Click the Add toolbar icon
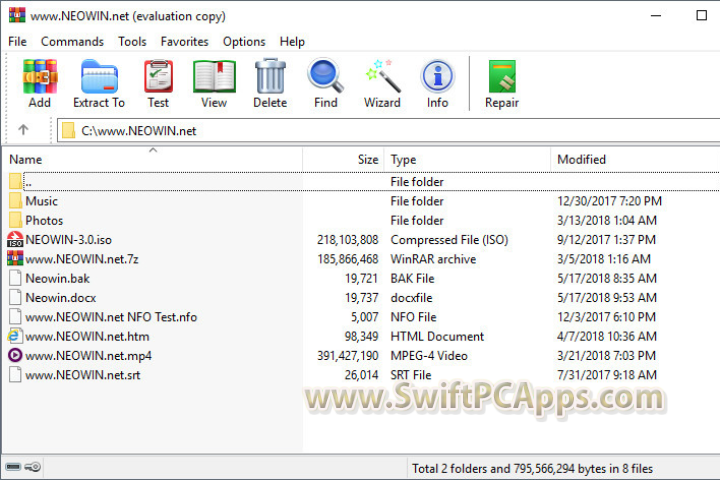Screen dimensions: 720x480 (40, 77)
